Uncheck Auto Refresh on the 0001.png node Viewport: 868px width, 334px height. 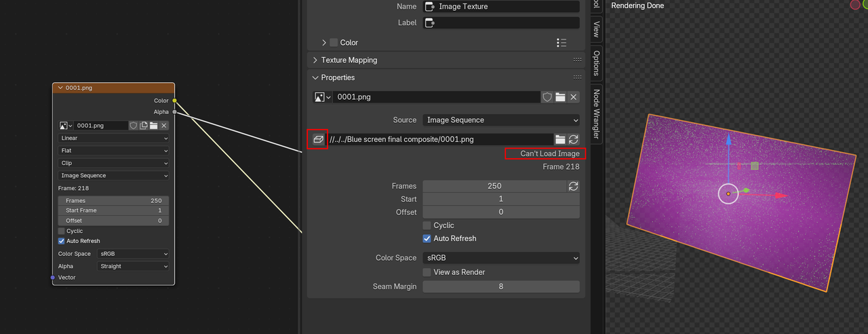pos(62,241)
